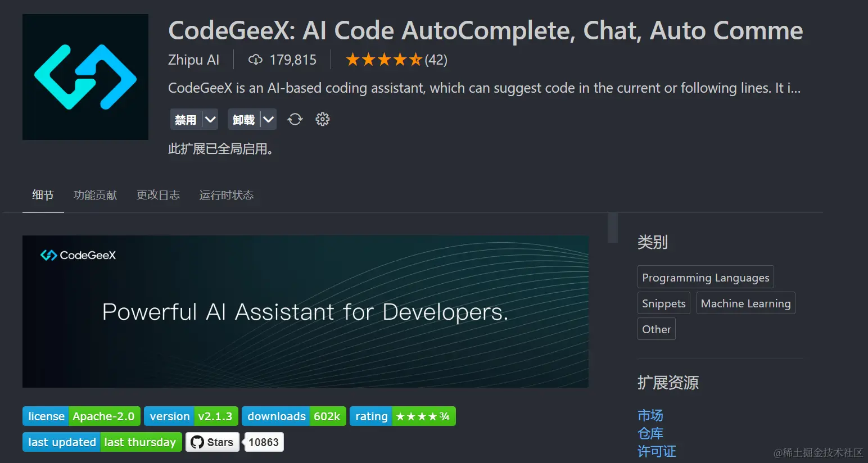
Task: Open the star rating reviews
Action: 396,60
